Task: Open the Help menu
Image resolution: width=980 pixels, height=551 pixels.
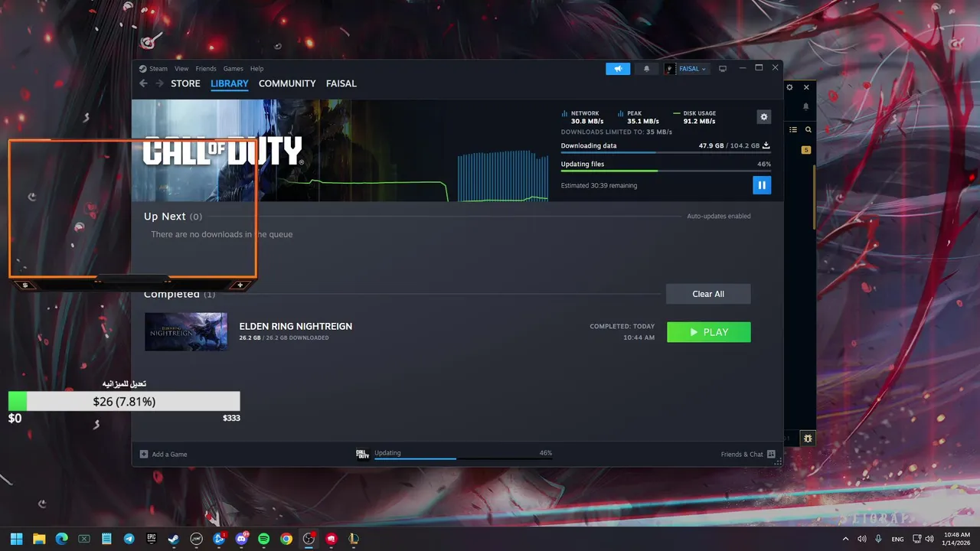Action: tap(257, 69)
